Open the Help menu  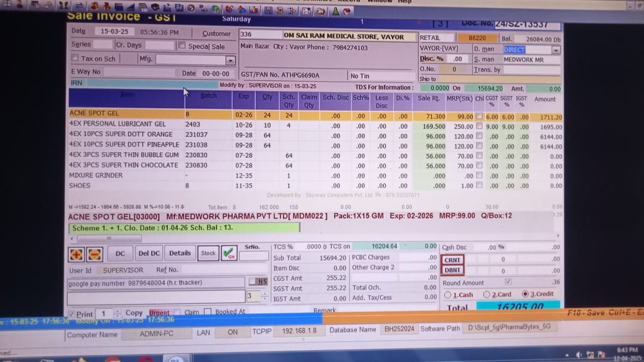[404, 2]
